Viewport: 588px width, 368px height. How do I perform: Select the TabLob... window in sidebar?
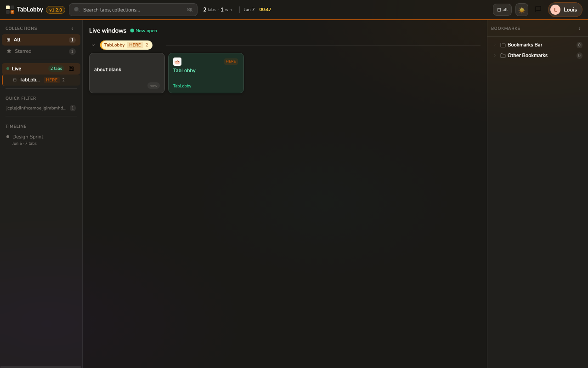[x=41, y=80]
